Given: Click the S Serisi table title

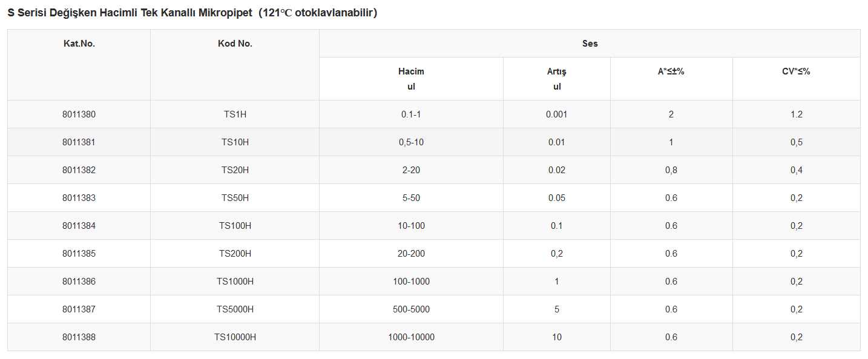Looking at the screenshot, I should (192, 13).
